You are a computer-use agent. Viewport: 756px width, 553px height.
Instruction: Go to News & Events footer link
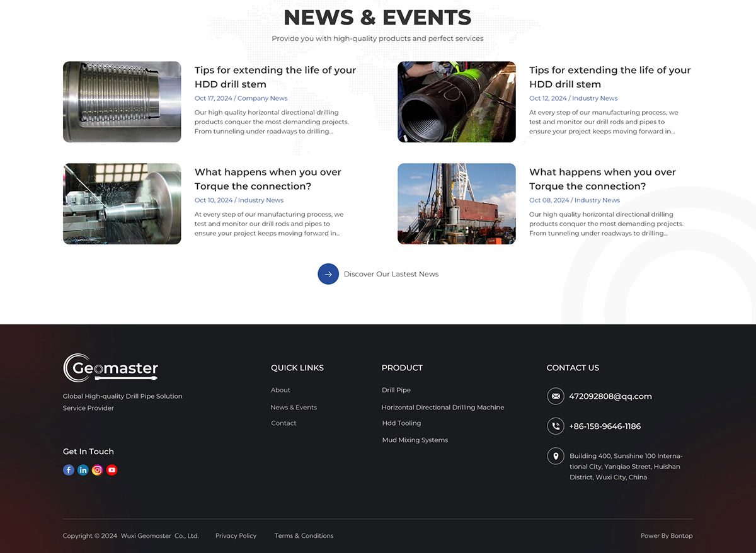[294, 408]
